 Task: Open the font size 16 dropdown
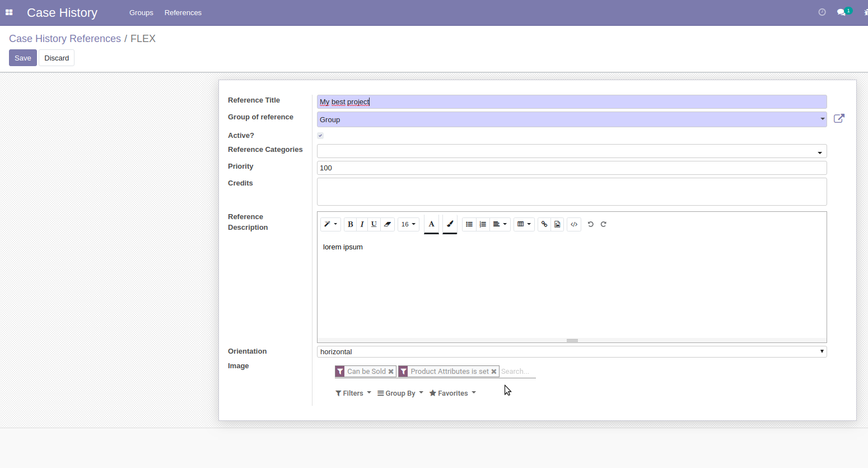(408, 224)
